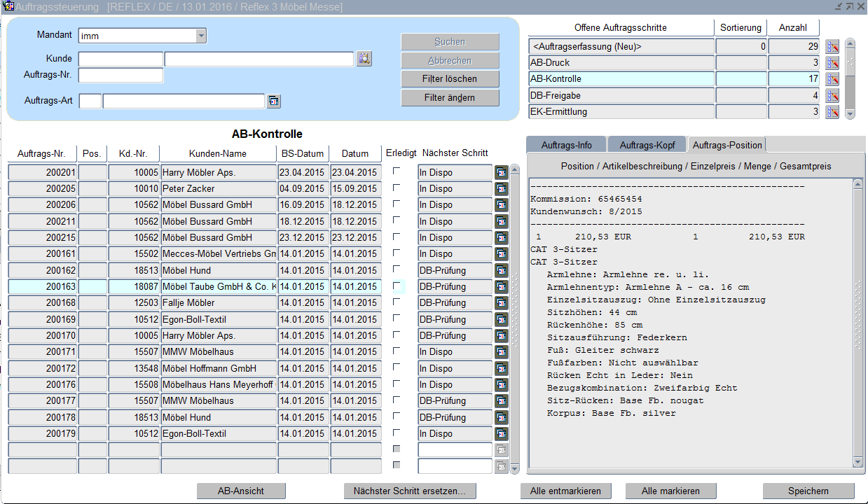
Task: Click the Filter löschen button
Action: click(x=450, y=79)
